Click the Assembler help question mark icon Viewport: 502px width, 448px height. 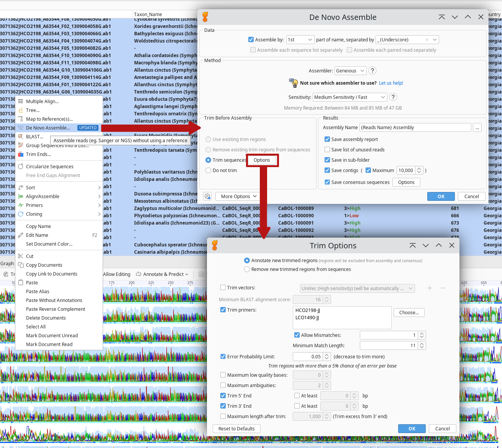[x=372, y=71]
